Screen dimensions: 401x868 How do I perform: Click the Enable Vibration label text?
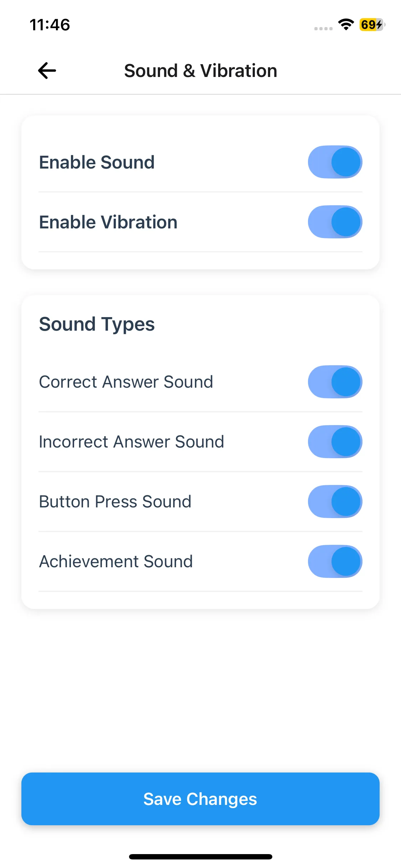click(108, 222)
